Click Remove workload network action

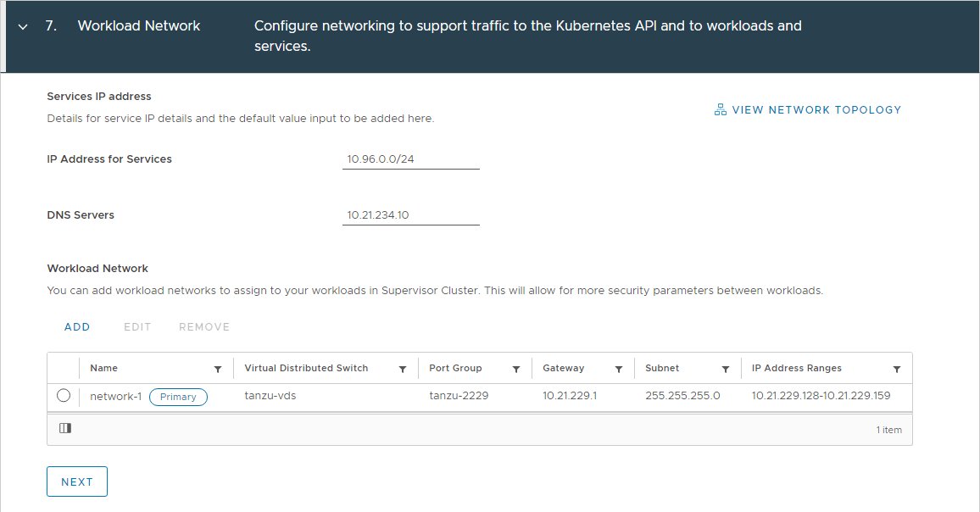click(204, 327)
